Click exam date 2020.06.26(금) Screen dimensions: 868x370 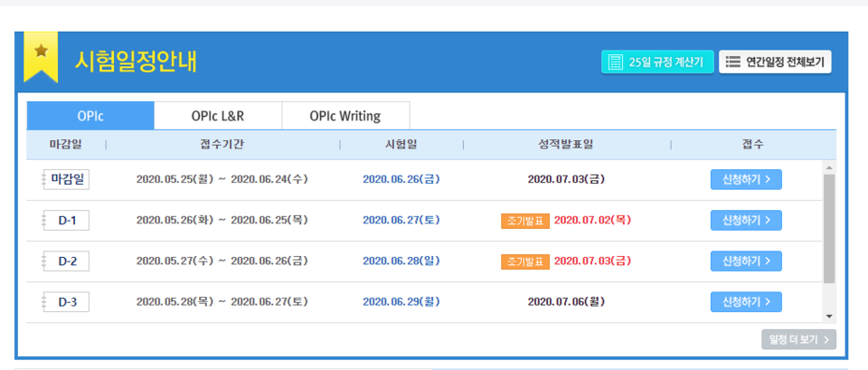[x=401, y=179]
